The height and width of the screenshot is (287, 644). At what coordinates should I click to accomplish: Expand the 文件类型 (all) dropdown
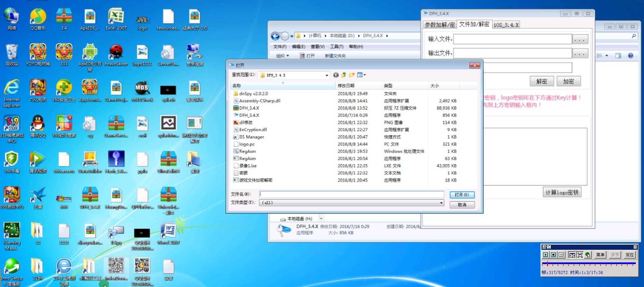pos(352,203)
